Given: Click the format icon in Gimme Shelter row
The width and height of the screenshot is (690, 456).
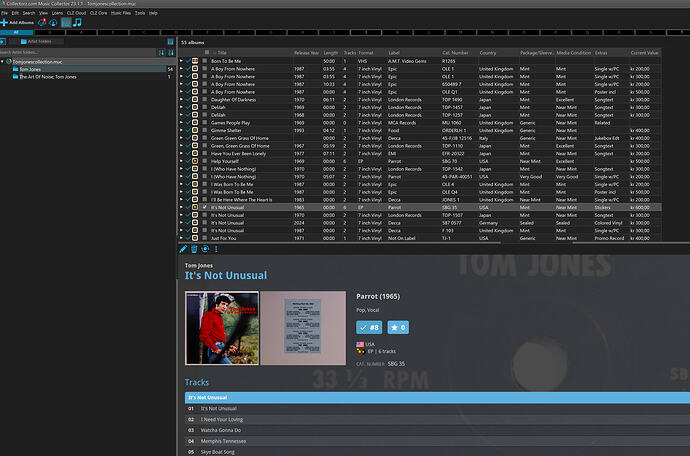Looking at the screenshot, I should 195,130.
